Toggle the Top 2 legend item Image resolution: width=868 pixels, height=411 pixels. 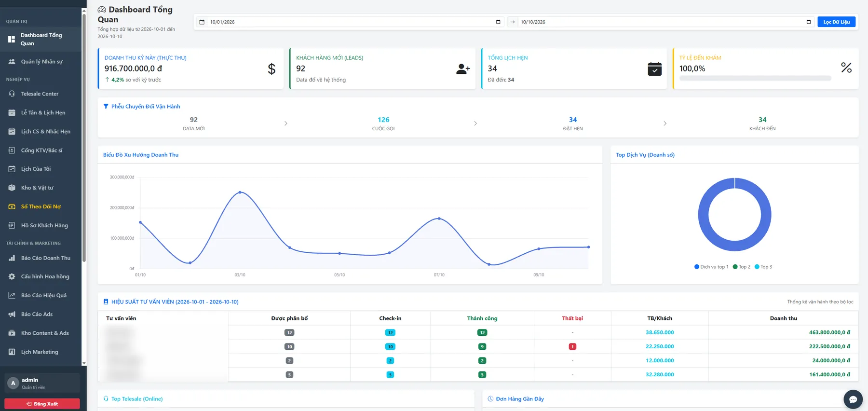tap(742, 267)
